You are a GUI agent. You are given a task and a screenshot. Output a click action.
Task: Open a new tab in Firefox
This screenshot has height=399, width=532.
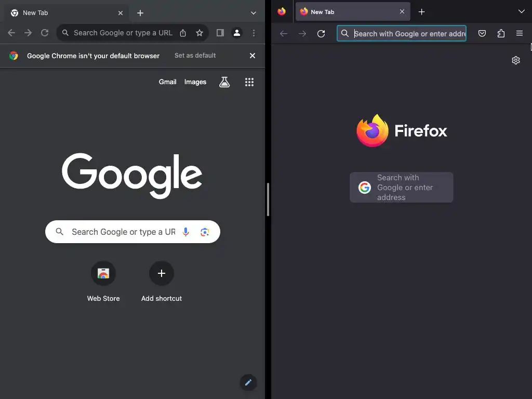pos(421,12)
